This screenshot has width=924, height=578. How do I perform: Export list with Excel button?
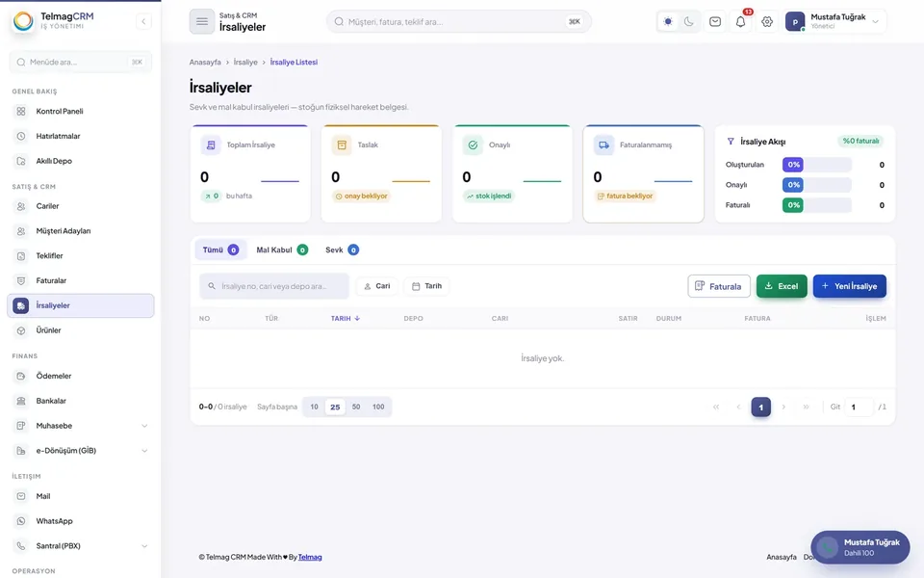782,286
